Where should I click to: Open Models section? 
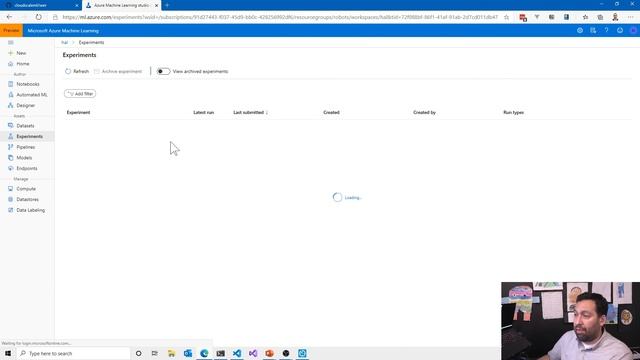click(x=20, y=158)
